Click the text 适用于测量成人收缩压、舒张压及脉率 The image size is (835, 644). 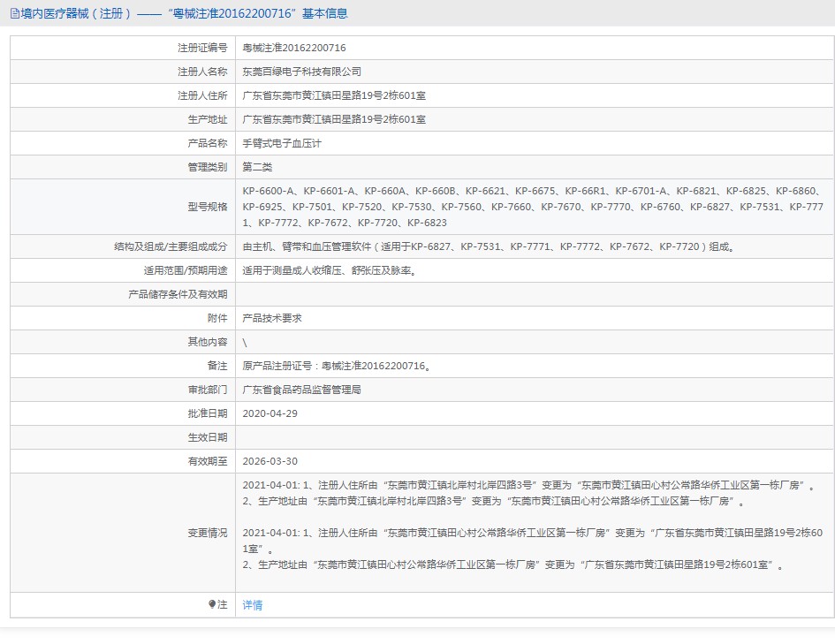click(x=327, y=270)
